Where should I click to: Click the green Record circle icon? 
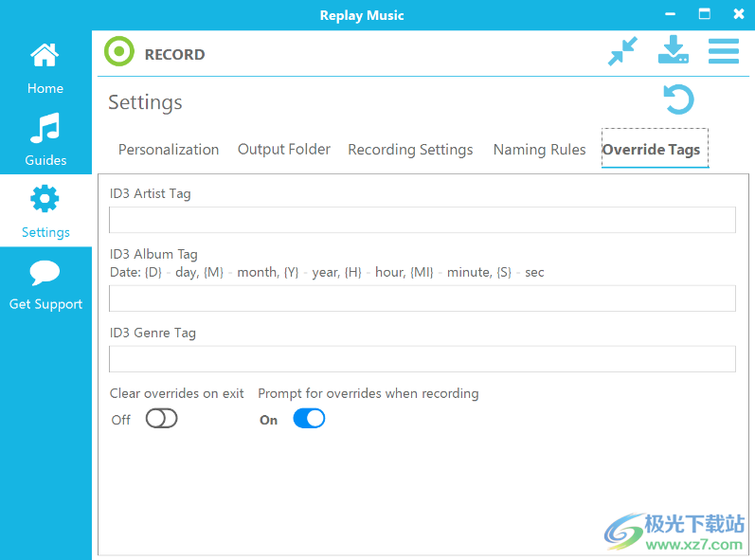coord(119,51)
